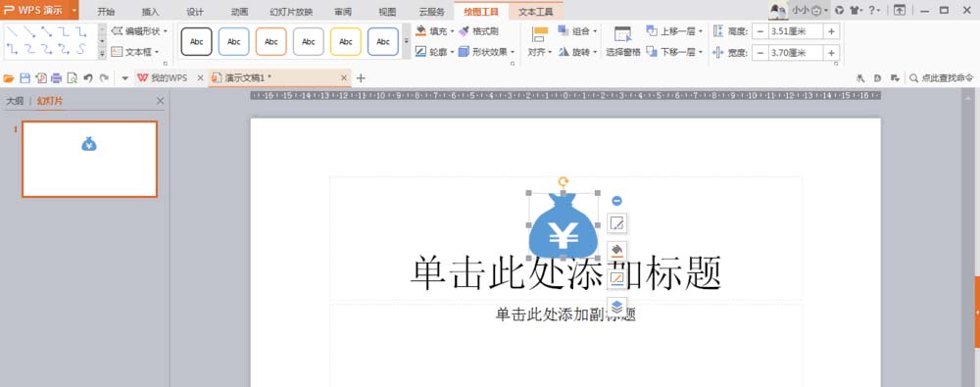Select the S-curve connector shape in gallery
Image resolution: width=980 pixels, height=387 pixels.
tap(81, 49)
